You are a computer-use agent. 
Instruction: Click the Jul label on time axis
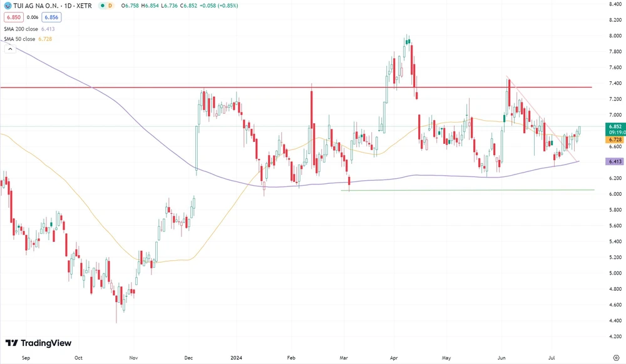pyautogui.click(x=553, y=358)
